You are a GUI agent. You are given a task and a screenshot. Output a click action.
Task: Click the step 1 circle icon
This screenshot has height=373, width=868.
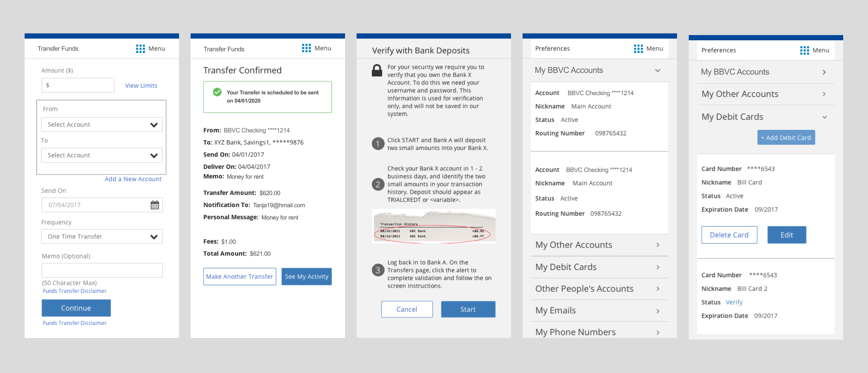[x=377, y=144]
